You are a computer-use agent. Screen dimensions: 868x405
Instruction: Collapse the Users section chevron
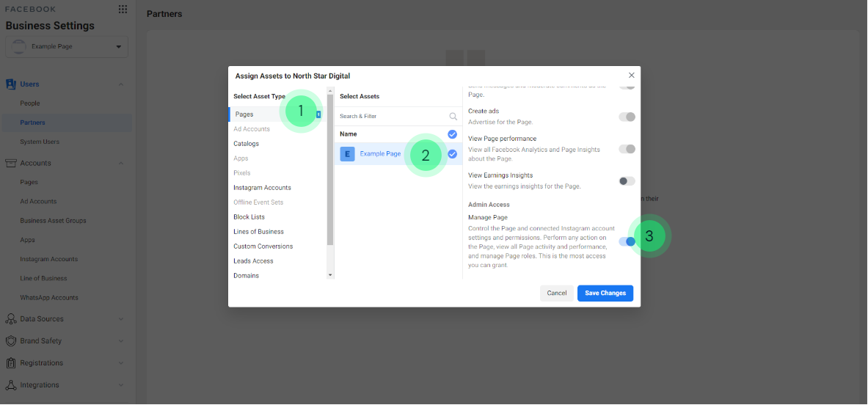pos(121,84)
